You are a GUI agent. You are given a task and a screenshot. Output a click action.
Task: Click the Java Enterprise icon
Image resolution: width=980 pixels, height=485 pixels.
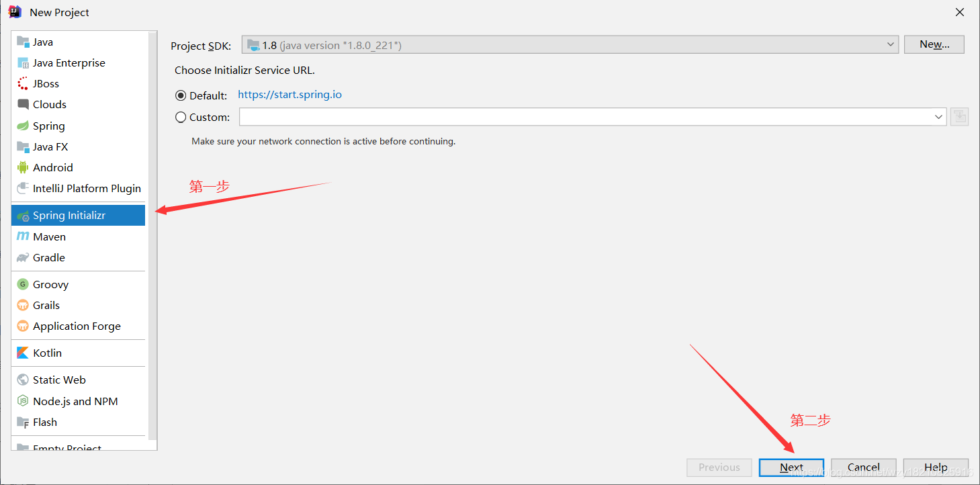pyautogui.click(x=23, y=62)
